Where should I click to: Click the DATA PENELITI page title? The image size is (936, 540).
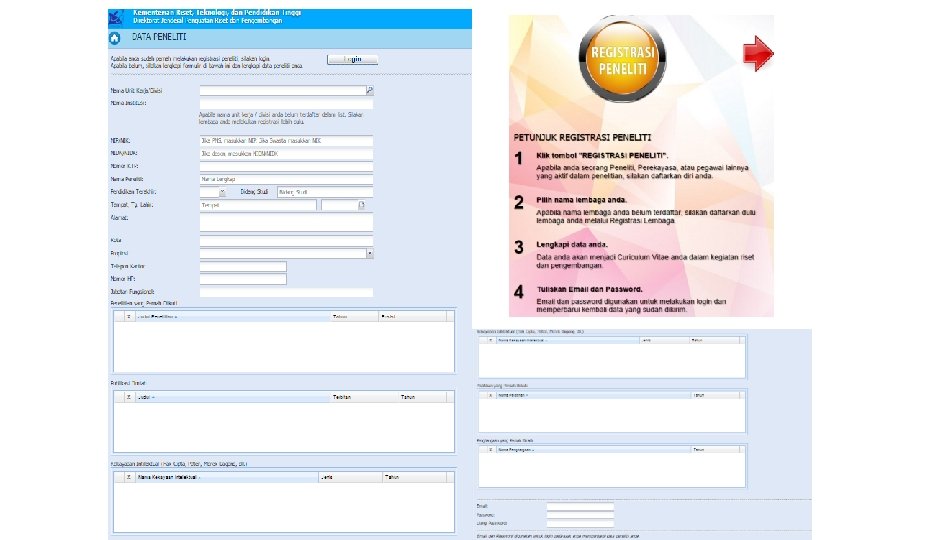(159, 37)
